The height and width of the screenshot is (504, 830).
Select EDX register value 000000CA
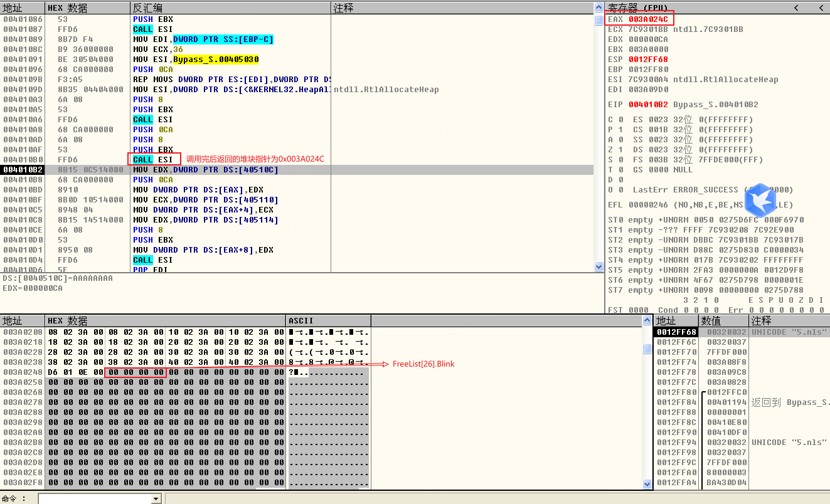tap(648, 39)
